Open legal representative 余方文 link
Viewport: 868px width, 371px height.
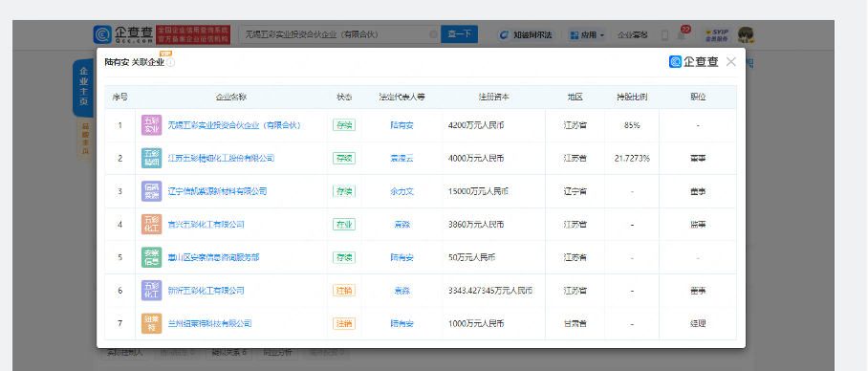[401, 191]
